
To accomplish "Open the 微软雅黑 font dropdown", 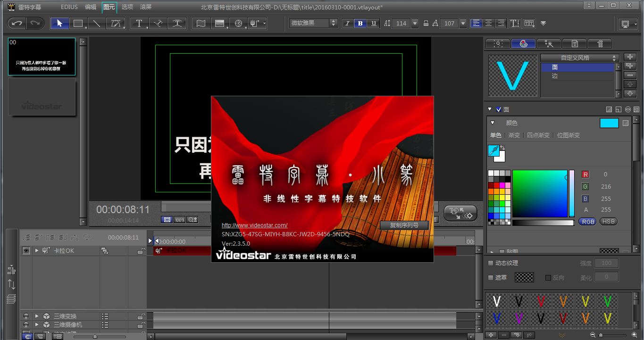I will tap(314, 23).
